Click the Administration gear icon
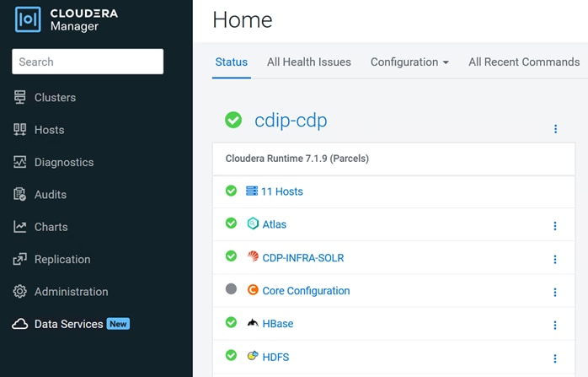The width and height of the screenshot is (588, 377). [20, 291]
